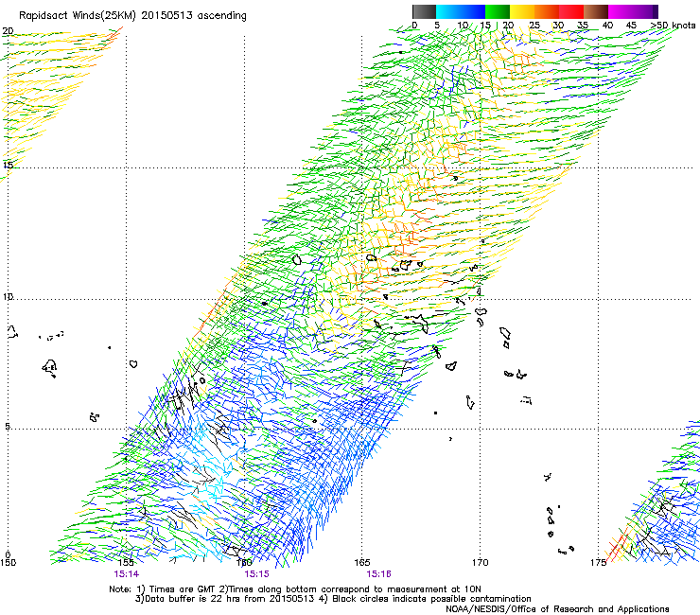The image size is (700, 615).
Task: Click the orange 25–30 knots legend segment
Action: point(547,11)
